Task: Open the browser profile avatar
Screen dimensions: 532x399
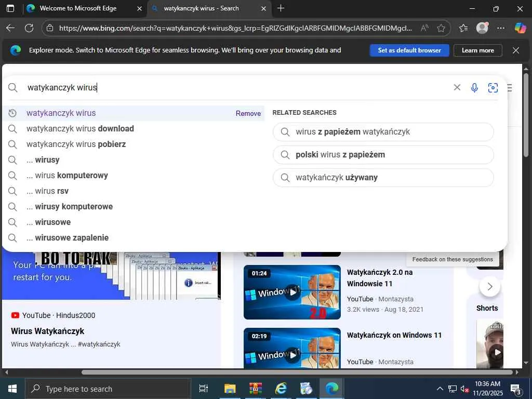Action: click(482, 28)
